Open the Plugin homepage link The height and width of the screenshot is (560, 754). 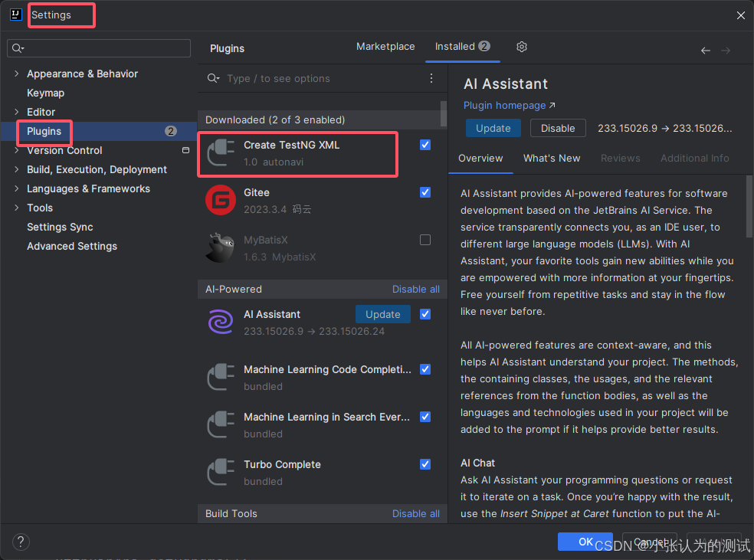(509, 105)
